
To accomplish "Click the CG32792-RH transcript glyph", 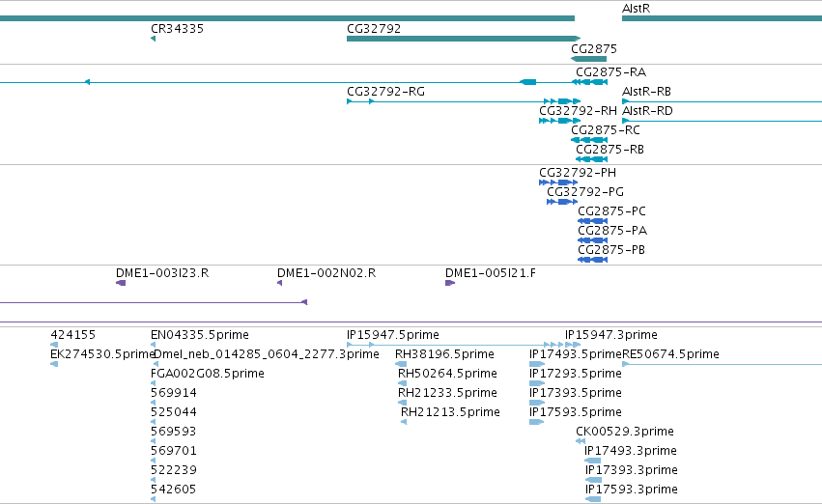I will pos(559,121).
